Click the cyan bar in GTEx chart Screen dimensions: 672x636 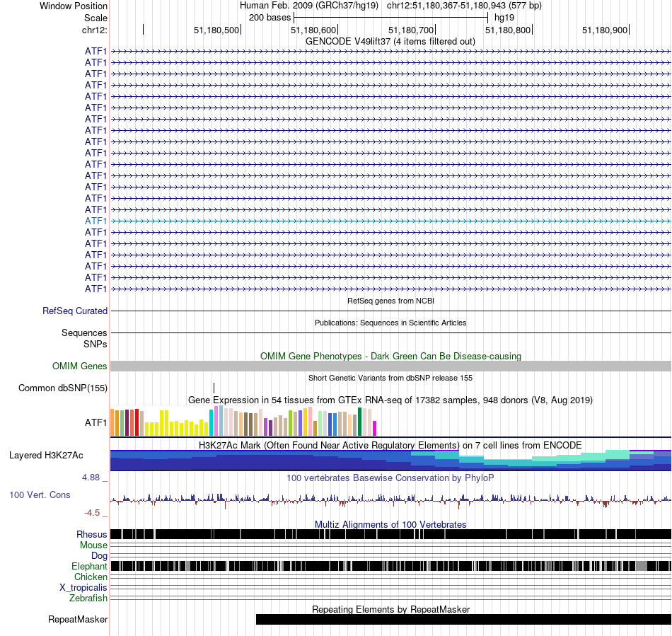coord(211,422)
